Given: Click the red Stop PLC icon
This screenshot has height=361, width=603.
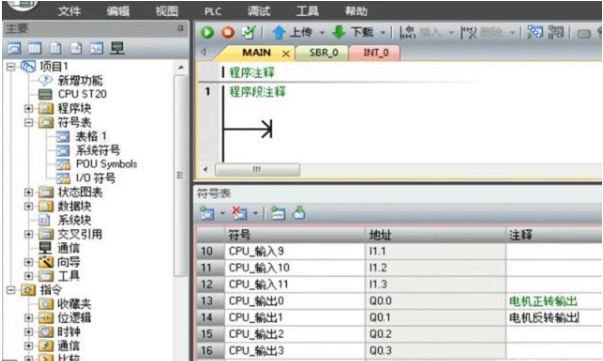Looking at the screenshot, I should [228, 33].
